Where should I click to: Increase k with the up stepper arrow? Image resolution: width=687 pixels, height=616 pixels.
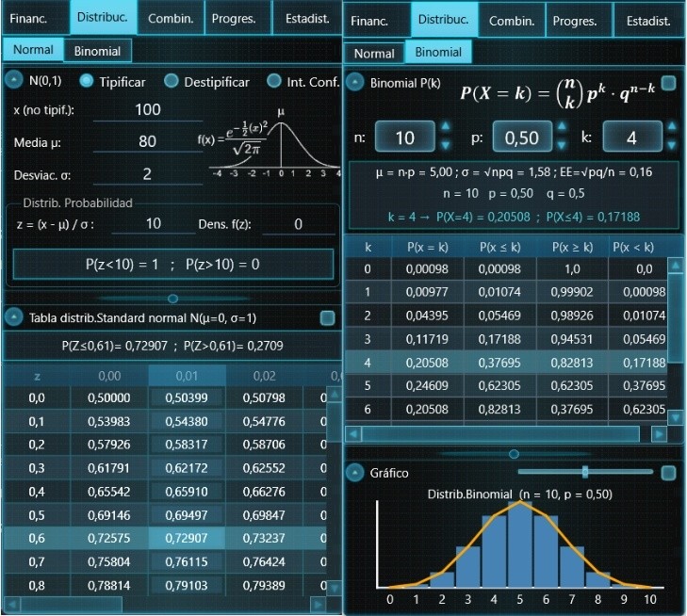pyautogui.click(x=672, y=127)
